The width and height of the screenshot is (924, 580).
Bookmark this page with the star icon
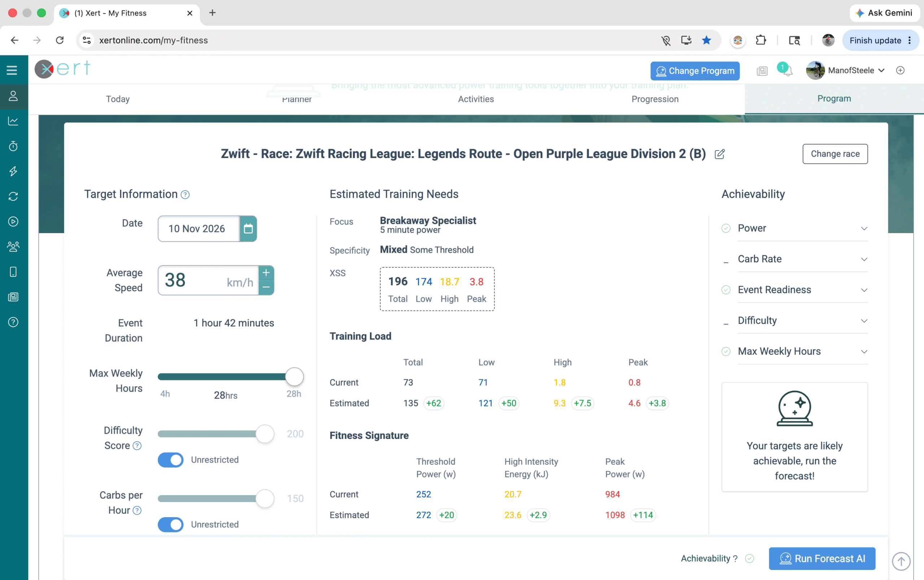706,40
